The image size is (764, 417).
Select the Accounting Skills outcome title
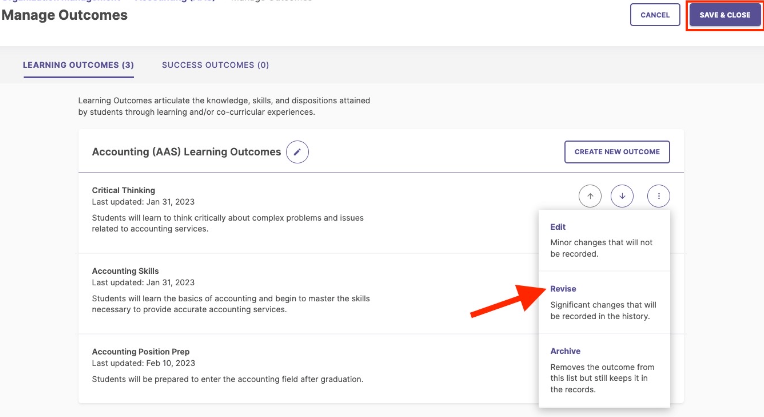pos(125,271)
